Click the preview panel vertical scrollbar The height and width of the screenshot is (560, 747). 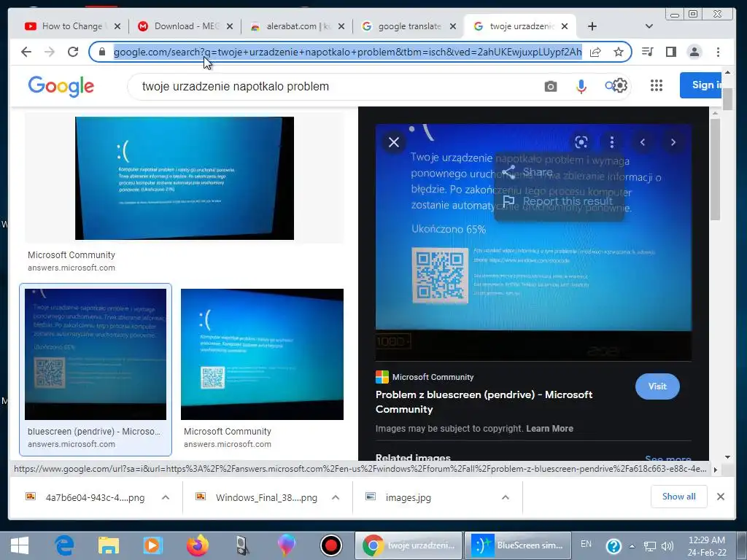coord(715,170)
